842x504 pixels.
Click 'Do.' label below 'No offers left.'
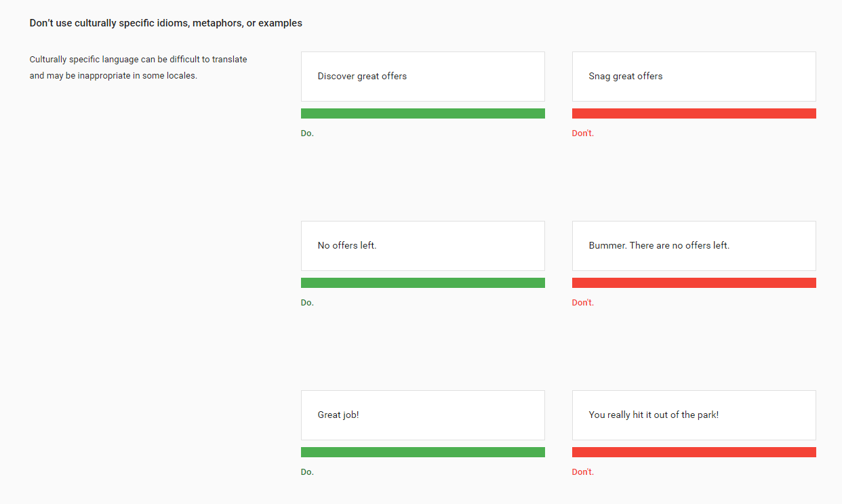point(307,303)
